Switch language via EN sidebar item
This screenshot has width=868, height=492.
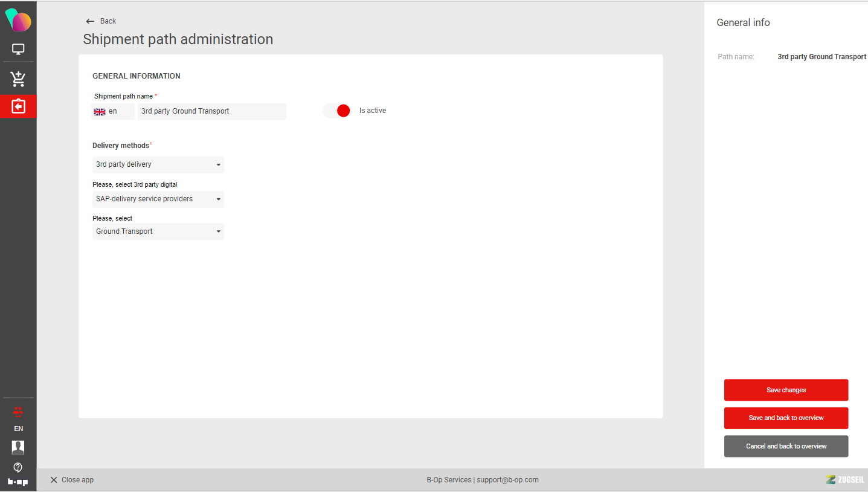click(18, 429)
